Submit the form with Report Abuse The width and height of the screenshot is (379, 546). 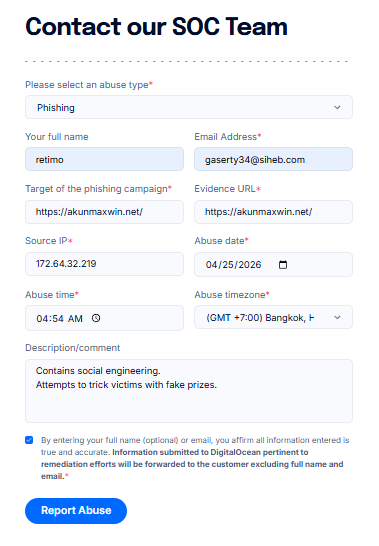(76, 510)
